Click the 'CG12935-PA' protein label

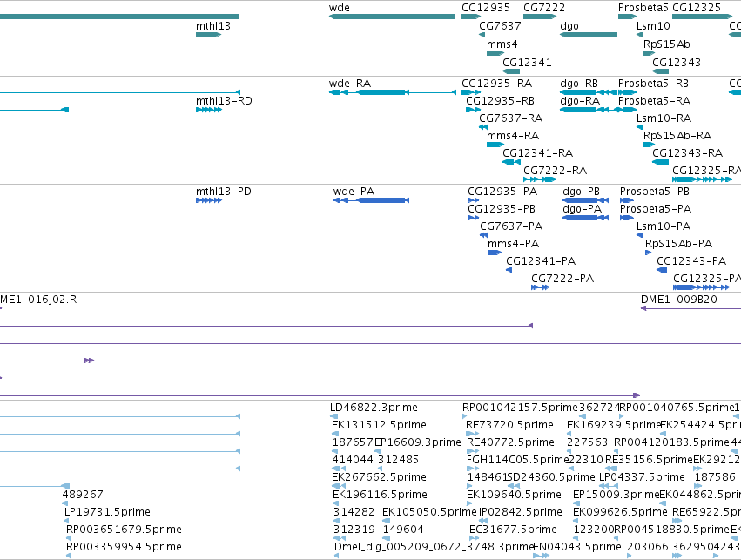click(502, 192)
